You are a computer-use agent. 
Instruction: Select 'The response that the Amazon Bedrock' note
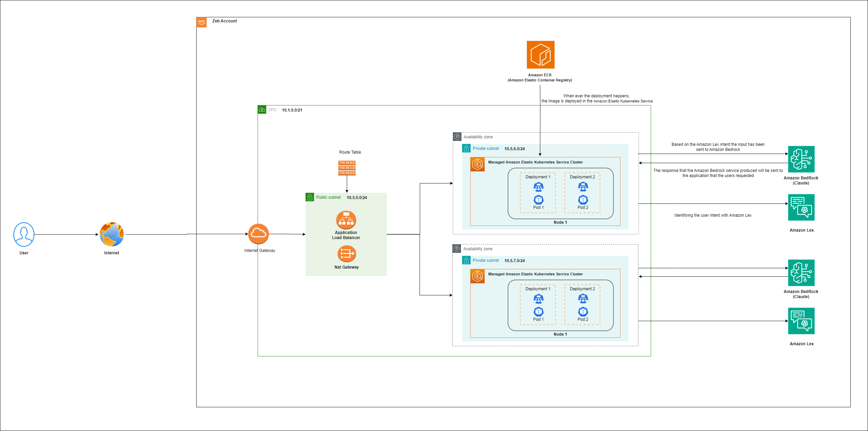[x=718, y=173]
